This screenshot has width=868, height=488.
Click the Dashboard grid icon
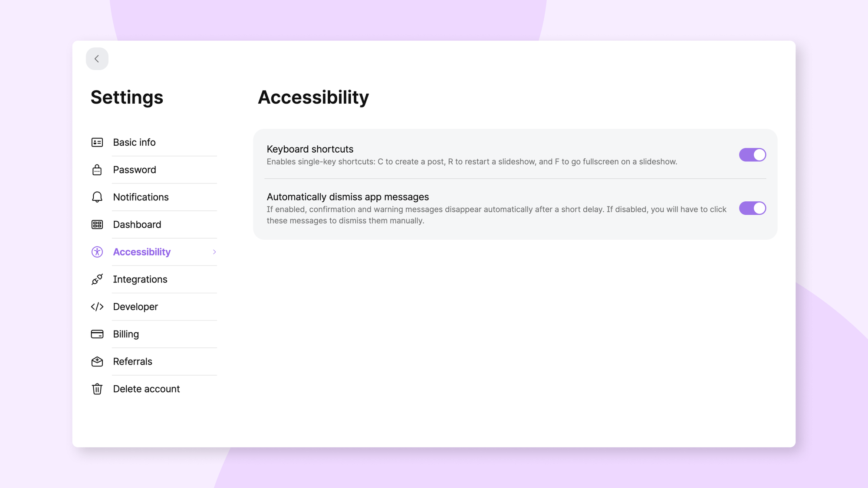point(97,224)
